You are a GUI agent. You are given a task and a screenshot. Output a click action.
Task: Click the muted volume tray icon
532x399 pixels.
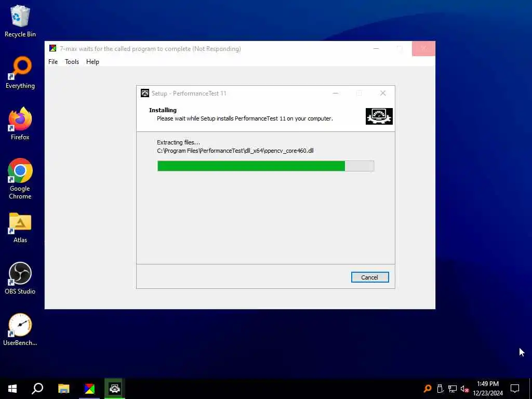click(x=464, y=389)
